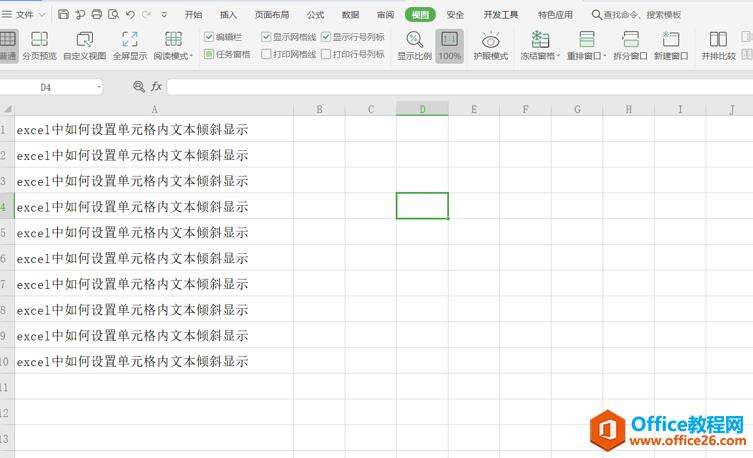753x458 pixels.
Task: Open the 文件 file menu dropdown
Action: 24,15
